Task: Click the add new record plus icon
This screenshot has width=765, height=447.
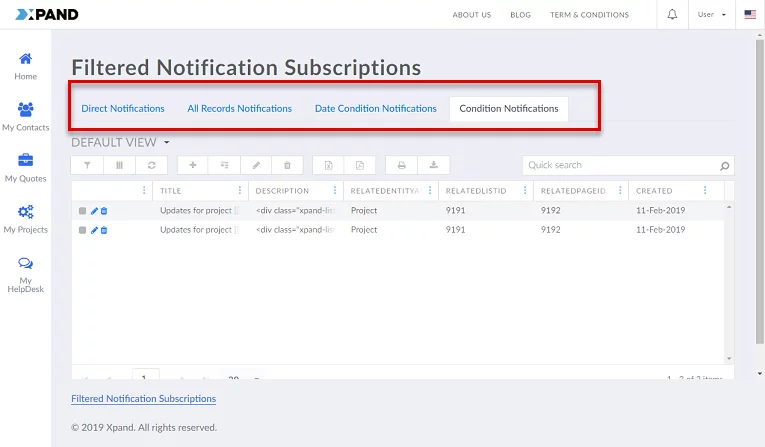Action: pos(193,165)
